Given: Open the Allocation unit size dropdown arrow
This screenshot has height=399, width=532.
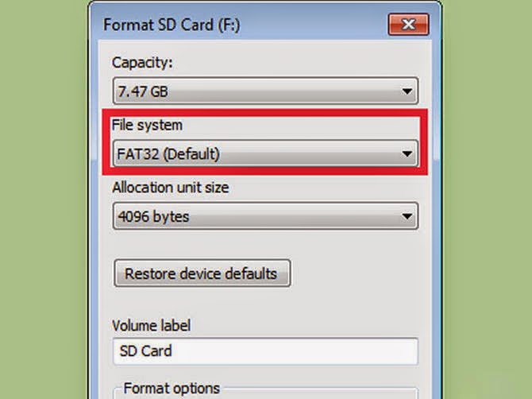Looking at the screenshot, I should pos(407,215).
